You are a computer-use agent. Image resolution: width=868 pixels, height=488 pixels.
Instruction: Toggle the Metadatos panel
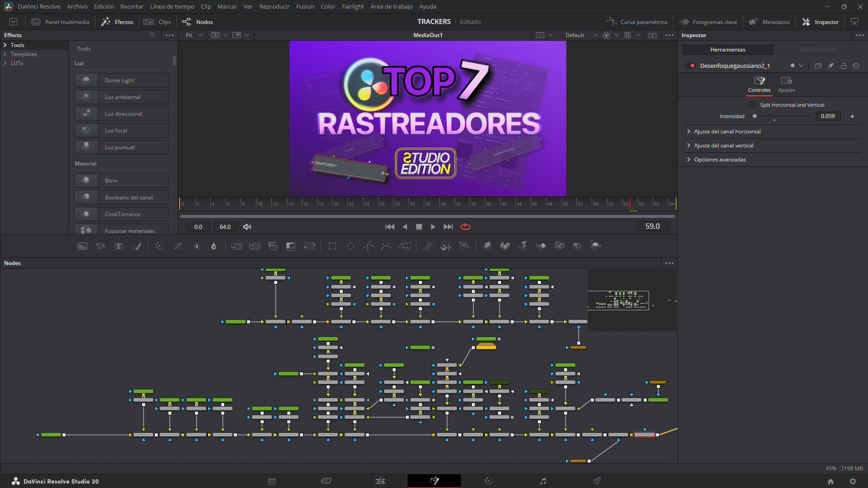[769, 22]
